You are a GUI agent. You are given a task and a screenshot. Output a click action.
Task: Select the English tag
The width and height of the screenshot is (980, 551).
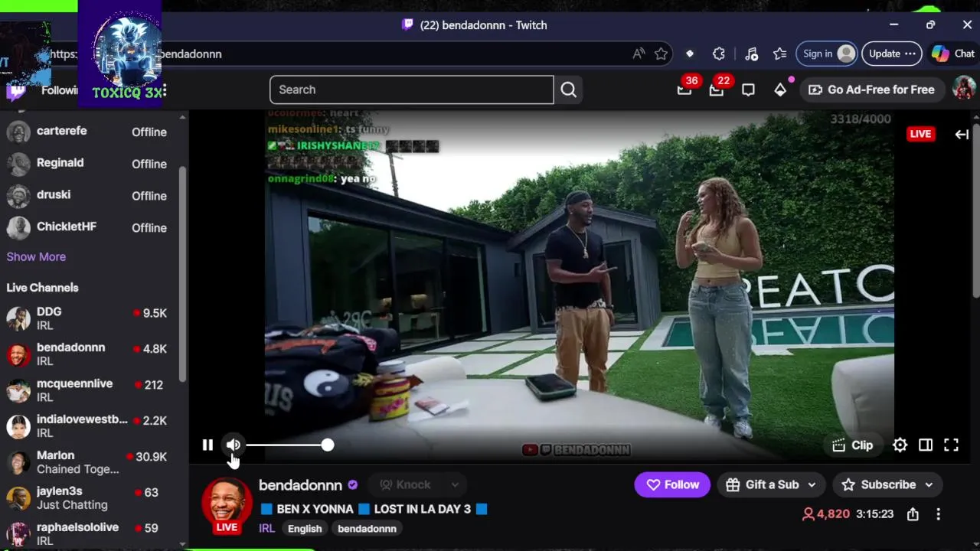(x=305, y=529)
